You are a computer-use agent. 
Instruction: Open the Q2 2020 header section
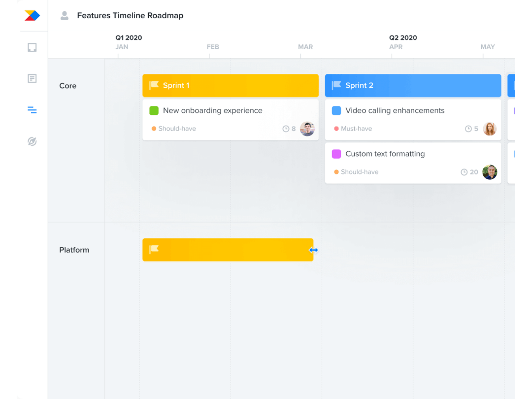point(403,37)
